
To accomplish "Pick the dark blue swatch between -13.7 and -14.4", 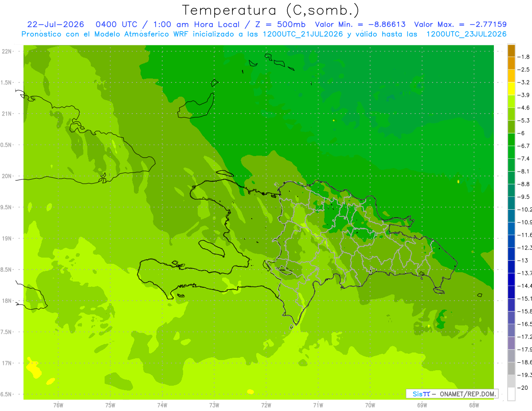I will [511, 279].
